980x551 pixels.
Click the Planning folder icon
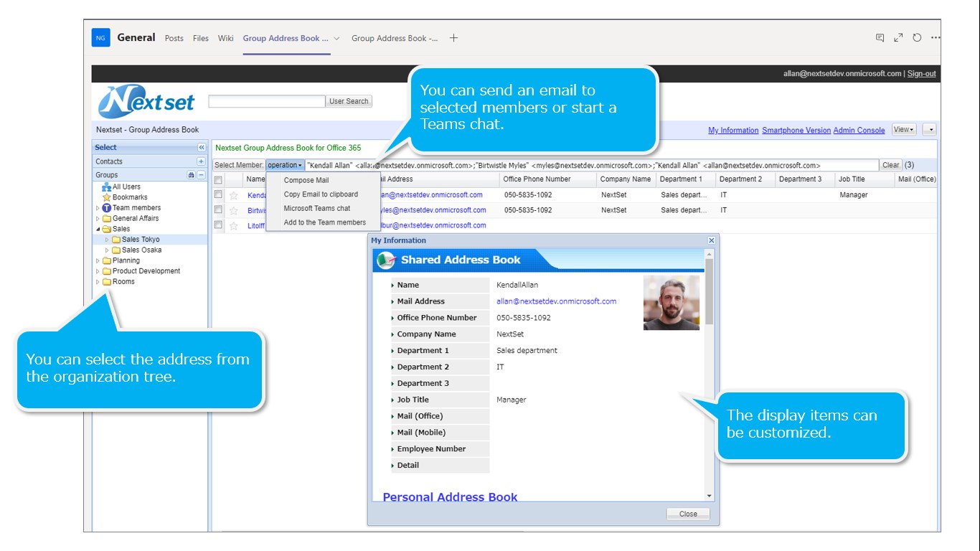pos(107,261)
